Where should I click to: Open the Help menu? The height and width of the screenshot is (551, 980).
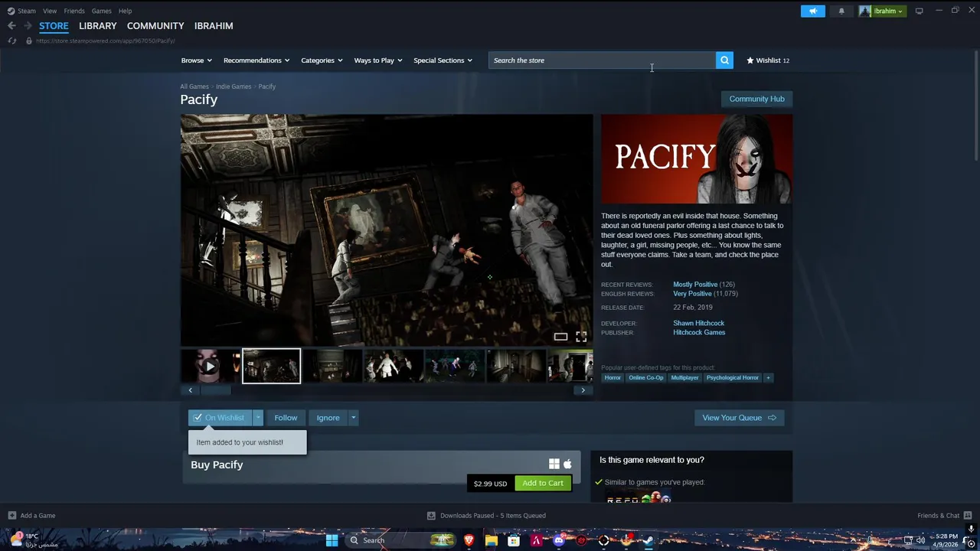point(125,11)
